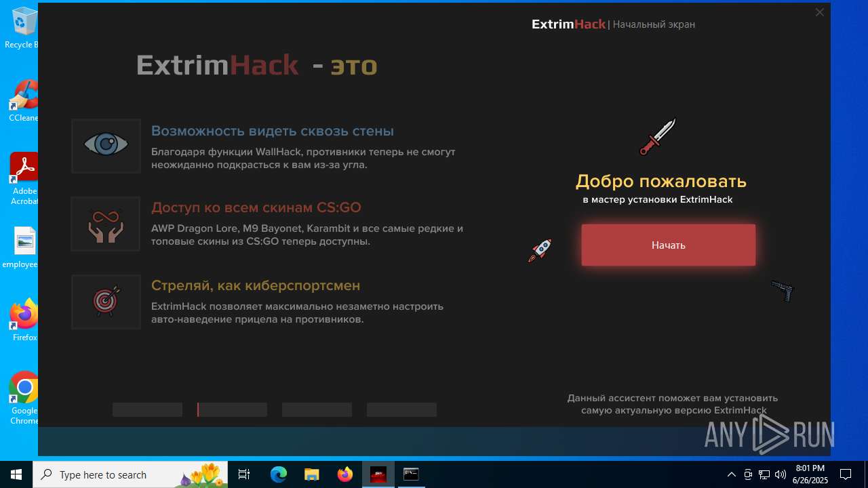Switch to the command prompt taskbar app
Screen dimensions: 868x488
point(411,474)
